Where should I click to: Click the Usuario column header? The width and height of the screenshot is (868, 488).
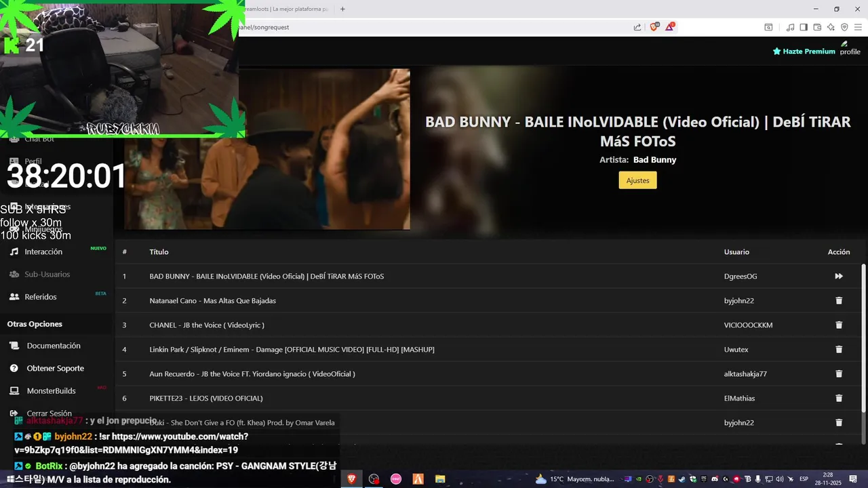(736, 251)
